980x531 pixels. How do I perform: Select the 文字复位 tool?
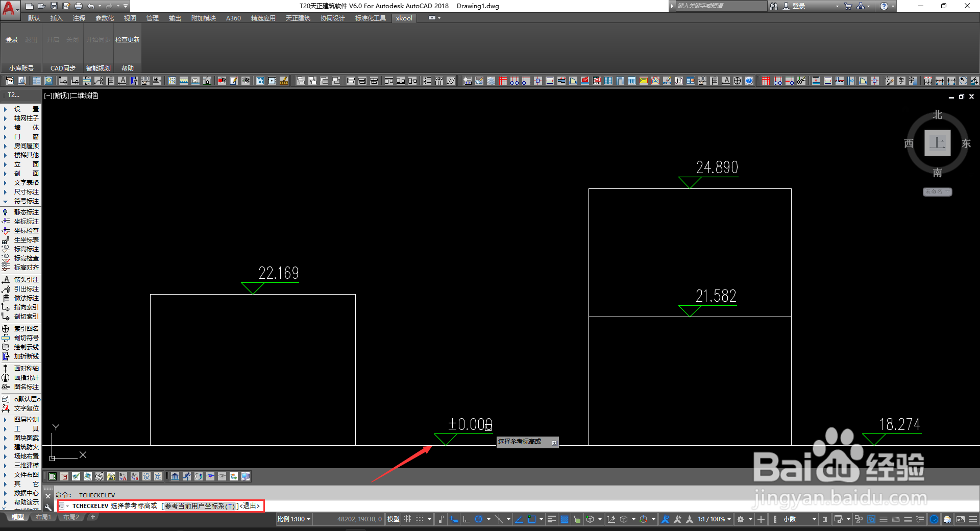(20, 408)
